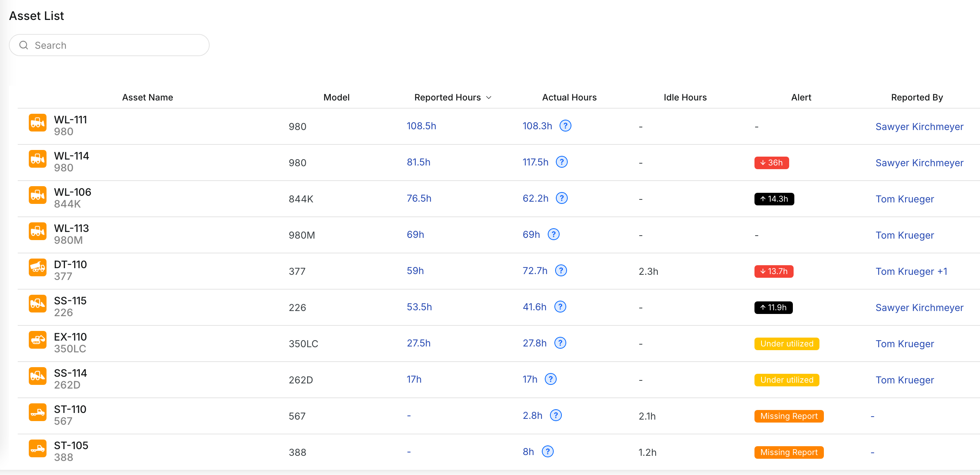Screen dimensions: 980x475
Task: Focus the Search input field
Action: (x=109, y=45)
